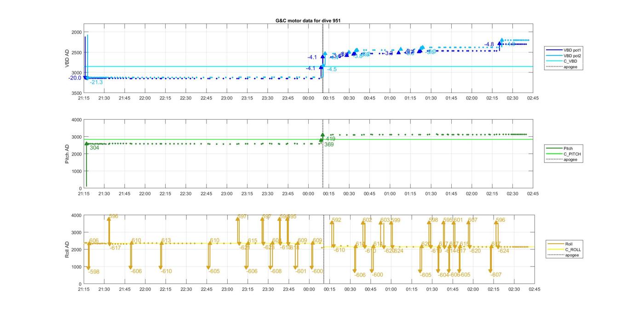Image resolution: width=644 pixels, height=319 pixels.
Task: Click the '-598' label in Roll plot
Action: 94,272
